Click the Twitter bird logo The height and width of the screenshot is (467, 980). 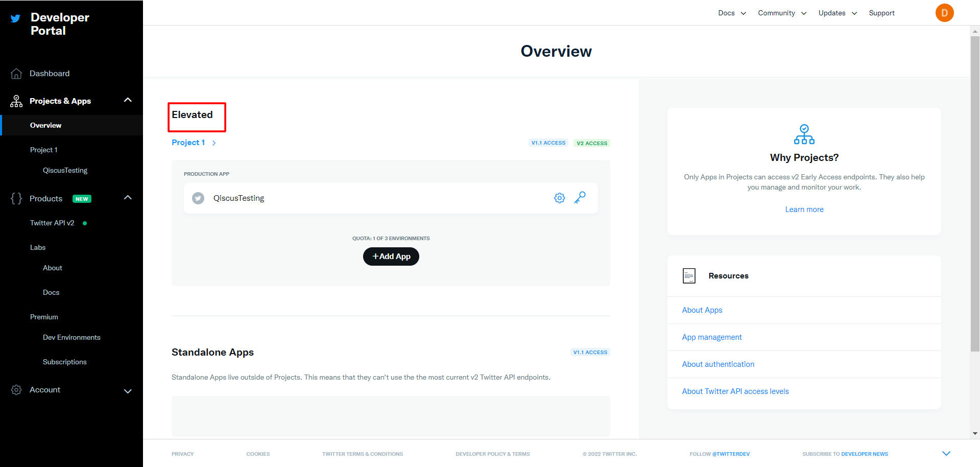tap(16, 18)
